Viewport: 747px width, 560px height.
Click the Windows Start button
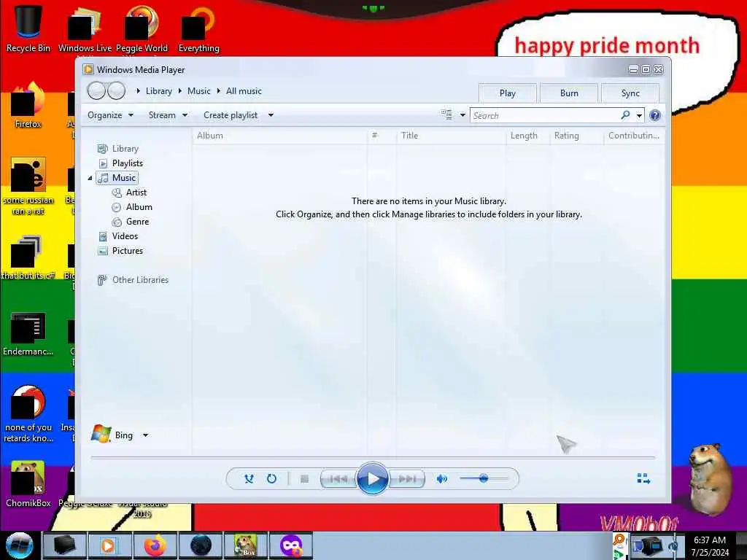(19, 545)
